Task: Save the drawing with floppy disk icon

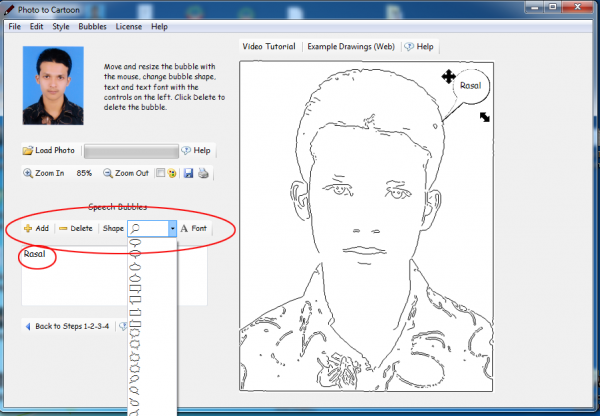Action: (188, 173)
